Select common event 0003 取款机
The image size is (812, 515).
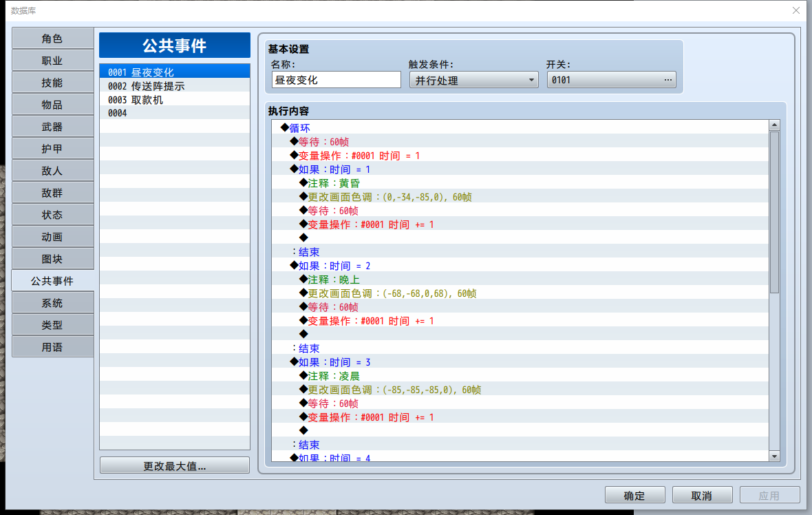click(x=175, y=99)
